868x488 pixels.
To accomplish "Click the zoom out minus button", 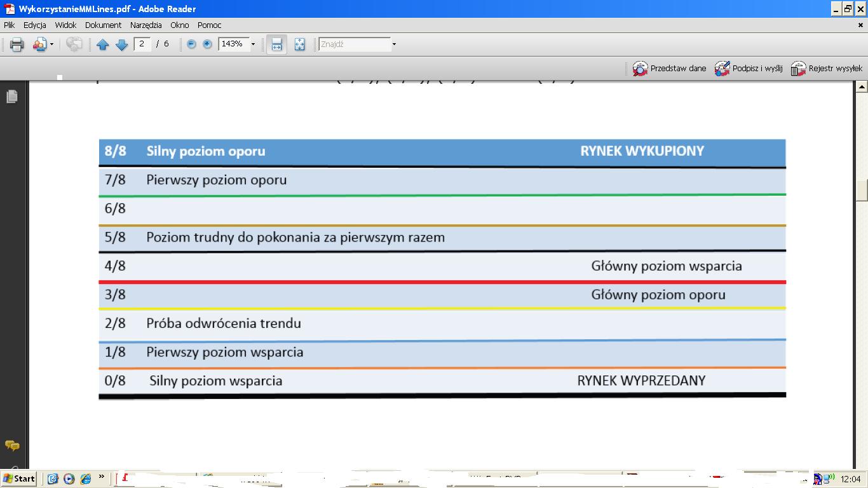I will coord(191,44).
